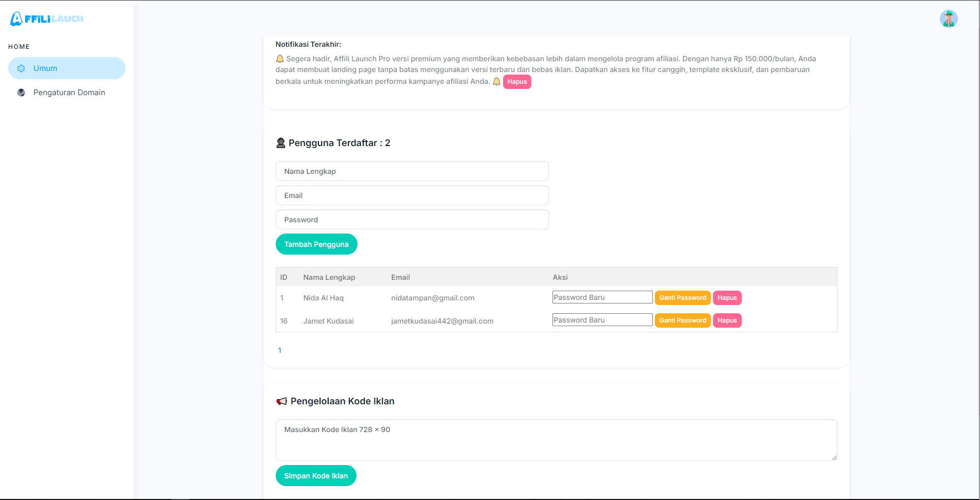This screenshot has width=980, height=500.
Task: Open the user avatar profile menu
Action: (948, 19)
